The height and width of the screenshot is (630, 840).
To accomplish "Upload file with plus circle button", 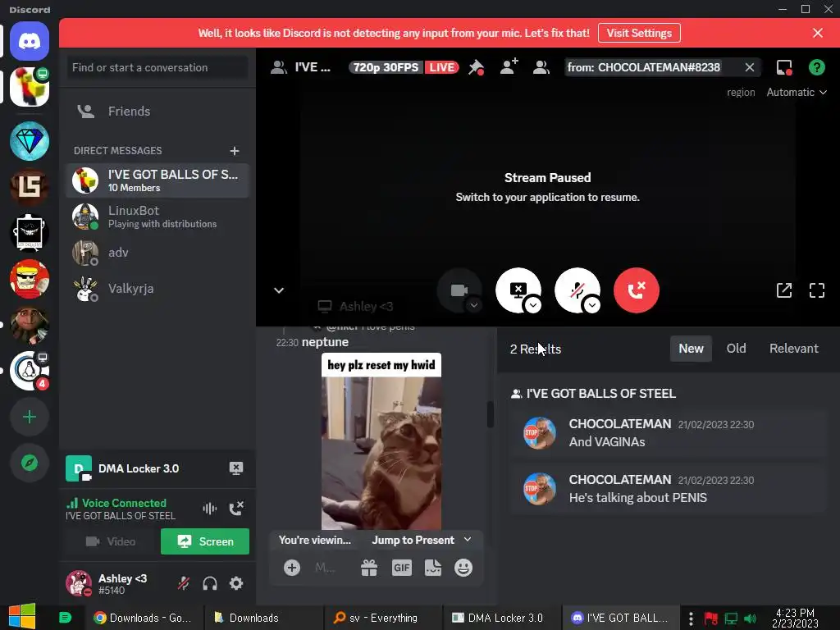I will coord(292,568).
